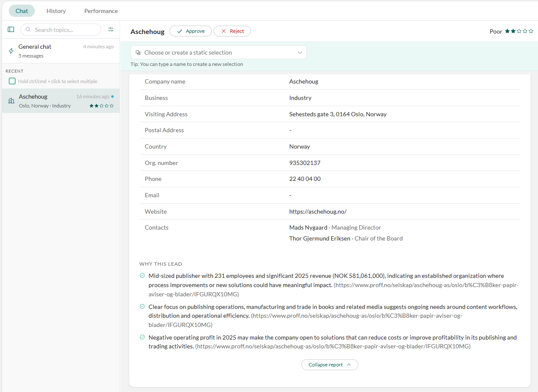The height and width of the screenshot is (392, 538).
Task: Open Choose or create a static selection
Action: pos(219,52)
